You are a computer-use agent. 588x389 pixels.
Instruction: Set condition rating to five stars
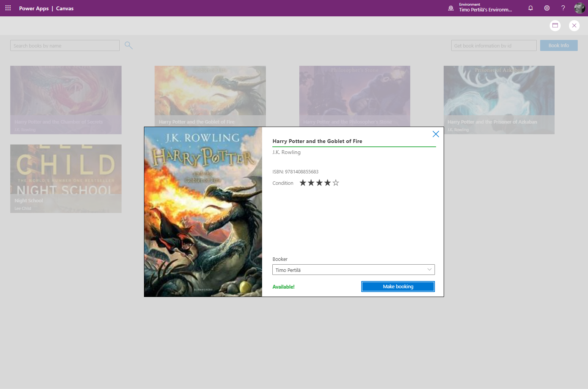click(x=336, y=183)
